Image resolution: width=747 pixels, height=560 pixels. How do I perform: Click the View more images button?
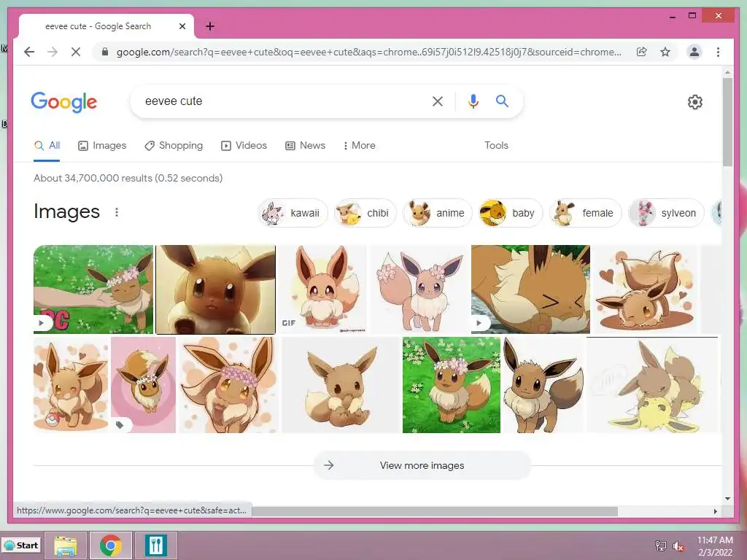click(x=422, y=465)
